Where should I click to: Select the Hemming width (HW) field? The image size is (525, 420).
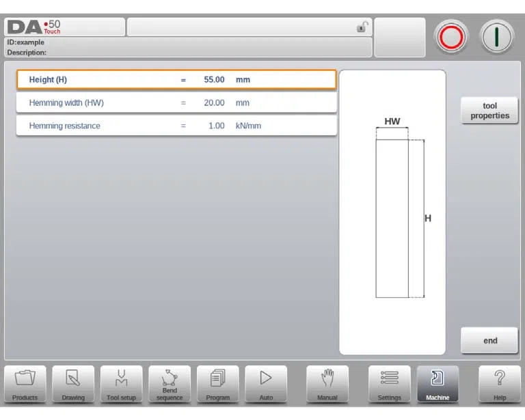coord(176,102)
